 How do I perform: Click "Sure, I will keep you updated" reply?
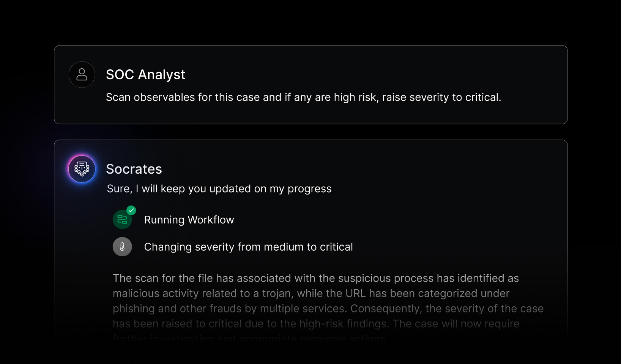click(219, 189)
